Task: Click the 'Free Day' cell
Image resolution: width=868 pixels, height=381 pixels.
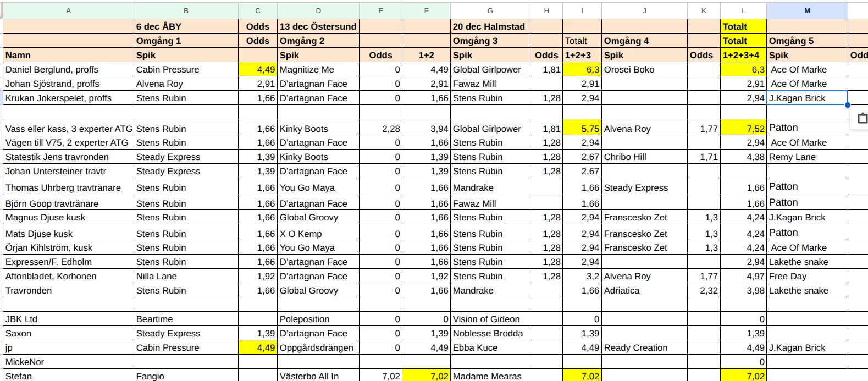Action: [806, 276]
